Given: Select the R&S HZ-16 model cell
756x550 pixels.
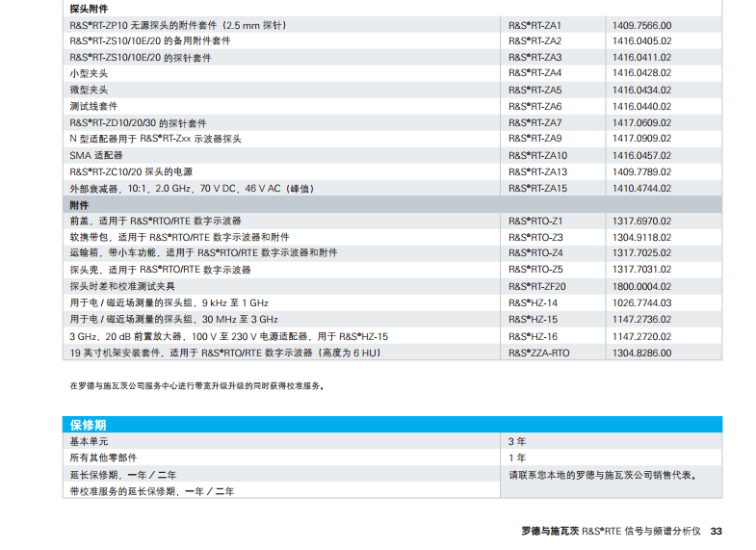Looking at the screenshot, I should tap(533, 337).
